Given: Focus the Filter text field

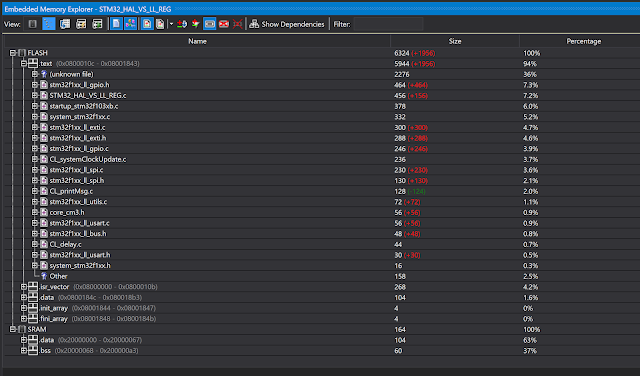Looking at the screenshot, I should (x=388, y=24).
